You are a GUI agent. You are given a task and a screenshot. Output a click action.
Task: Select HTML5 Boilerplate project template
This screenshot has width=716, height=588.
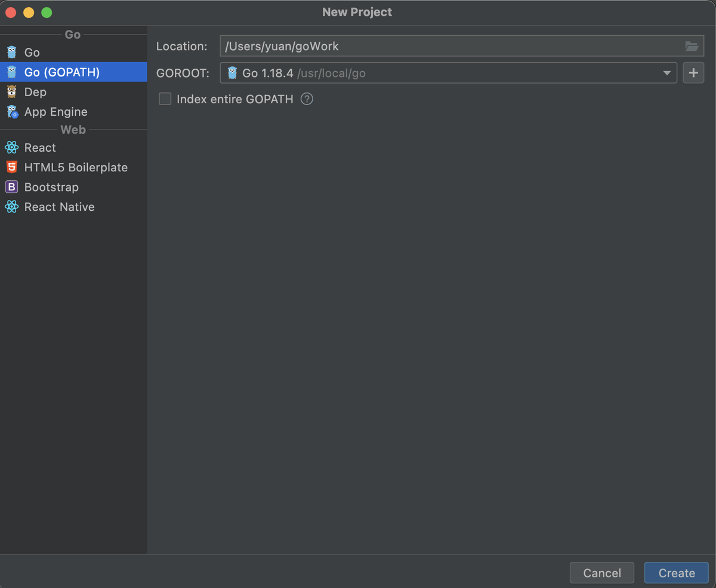point(73,167)
